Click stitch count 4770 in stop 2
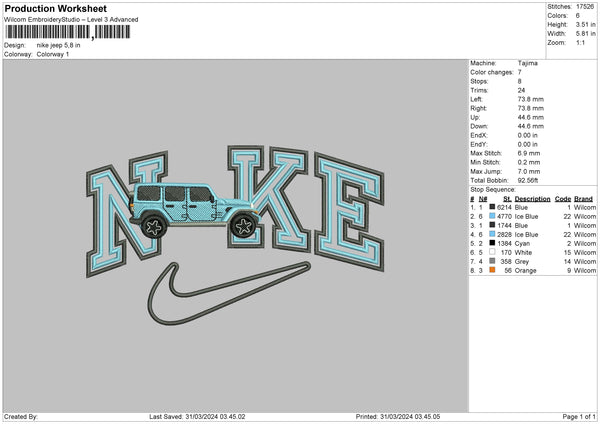The image size is (600, 424). (x=504, y=217)
